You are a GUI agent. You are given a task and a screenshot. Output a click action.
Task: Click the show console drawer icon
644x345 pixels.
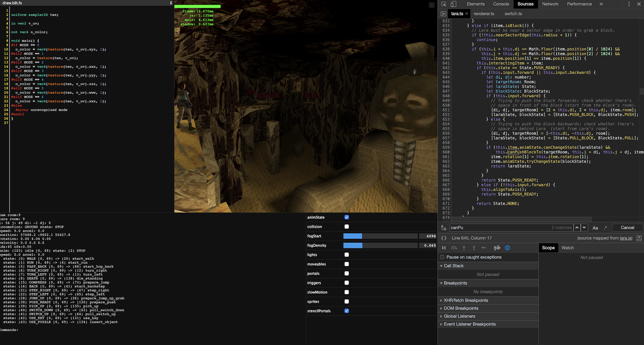pyautogui.click(x=639, y=238)
